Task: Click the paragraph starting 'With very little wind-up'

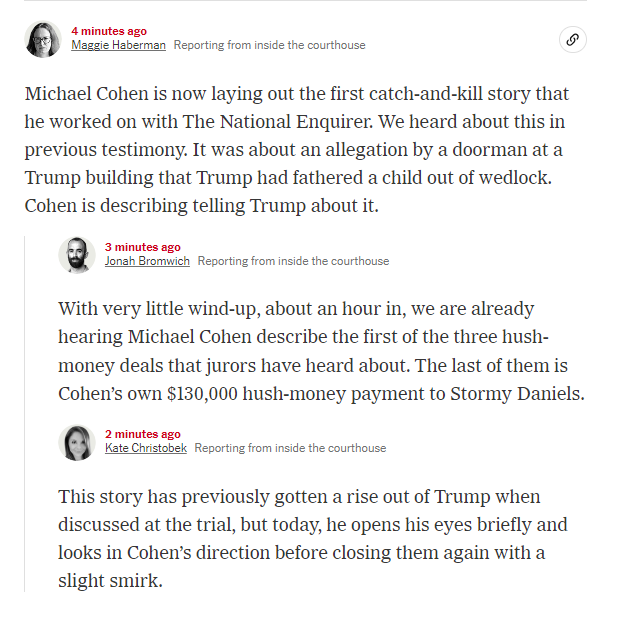Action: [x=321, y=351]
